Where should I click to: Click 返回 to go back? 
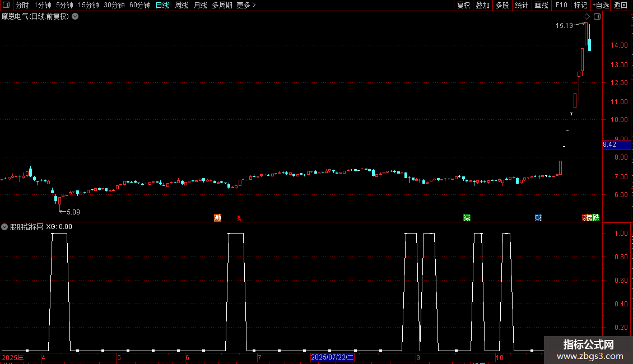621,5
